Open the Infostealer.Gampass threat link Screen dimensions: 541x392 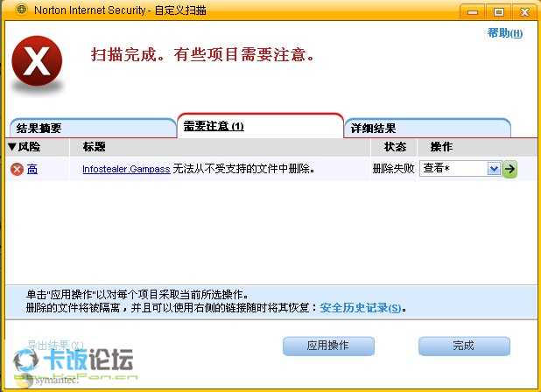(126, 169)
